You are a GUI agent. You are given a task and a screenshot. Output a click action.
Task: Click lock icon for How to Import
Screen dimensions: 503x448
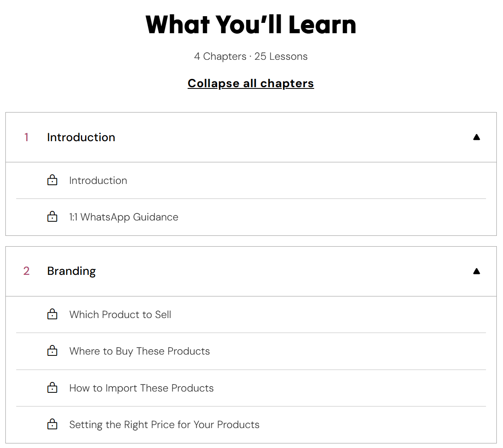click(52, 388)
